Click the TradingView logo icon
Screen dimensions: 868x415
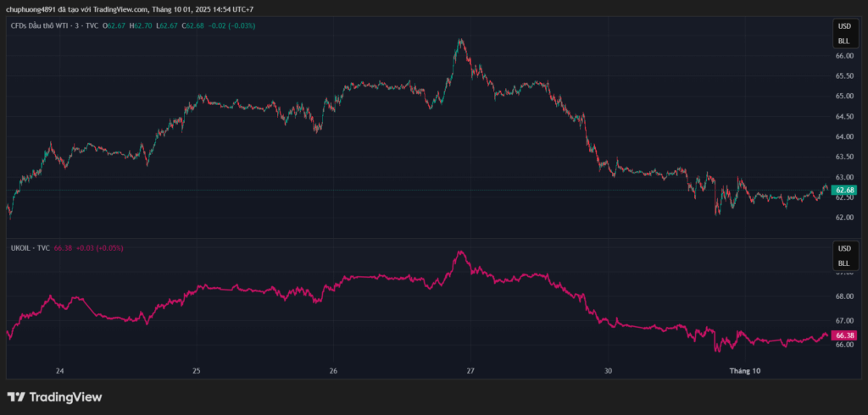pyautogui.click(x=15, y=396)
